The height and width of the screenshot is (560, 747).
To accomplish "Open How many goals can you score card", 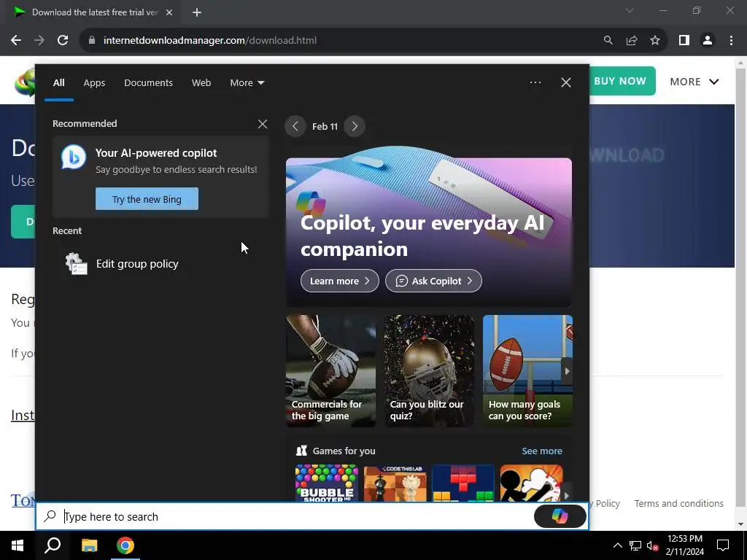I will 527,371.
